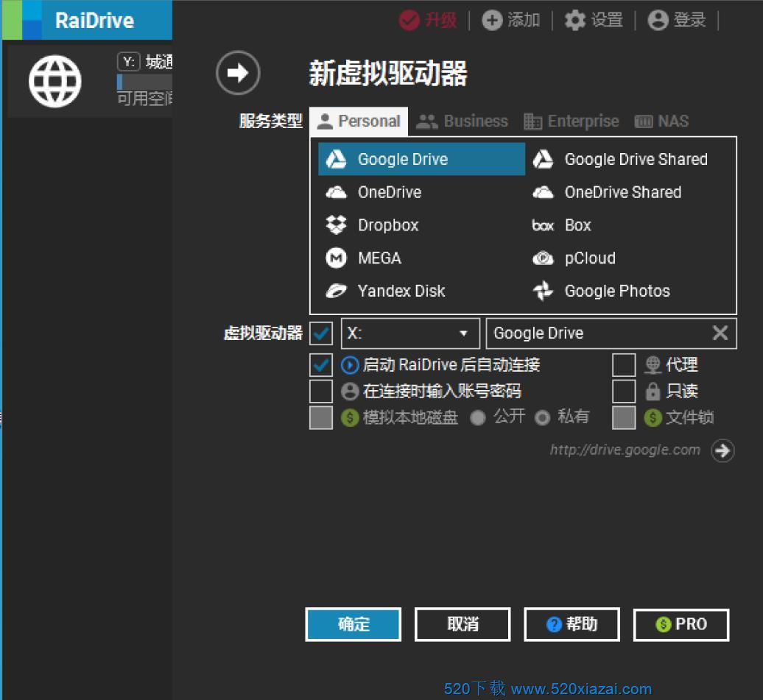The height and width of the screenshot is (700, 763).
Task: Open 帮助 help button
Action: click(x=572, y=625)
